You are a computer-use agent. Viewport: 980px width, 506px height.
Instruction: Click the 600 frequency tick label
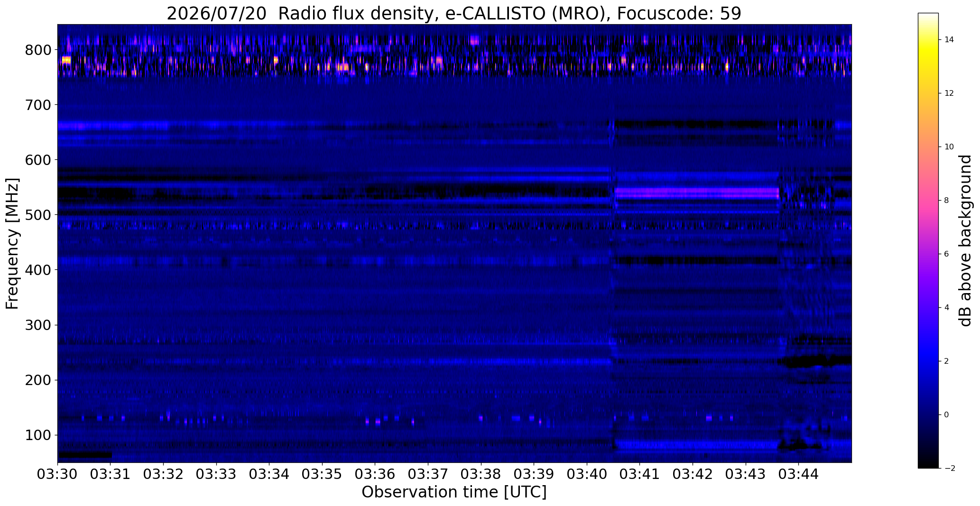coord(38,160)
